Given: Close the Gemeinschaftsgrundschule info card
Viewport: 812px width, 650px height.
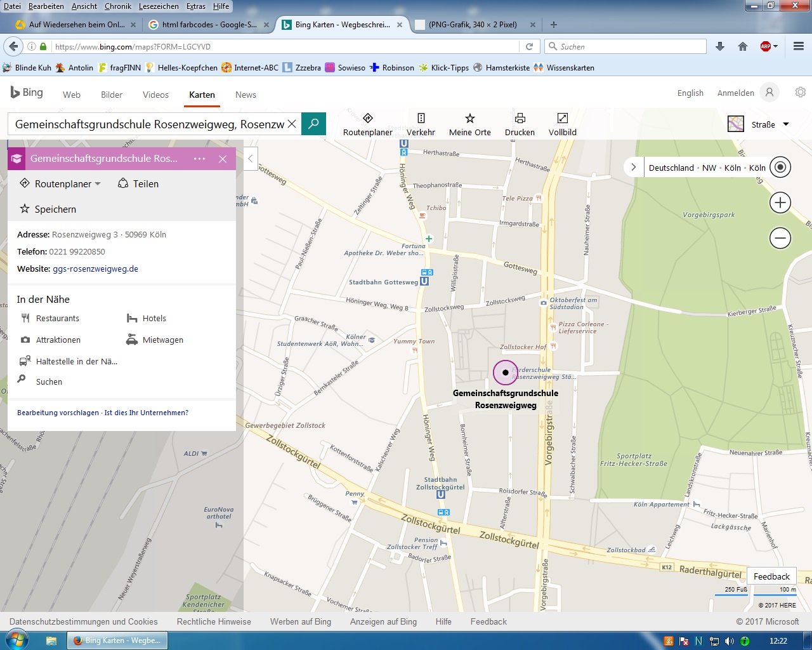Looking at the screenshot, I should click(223, 159).
